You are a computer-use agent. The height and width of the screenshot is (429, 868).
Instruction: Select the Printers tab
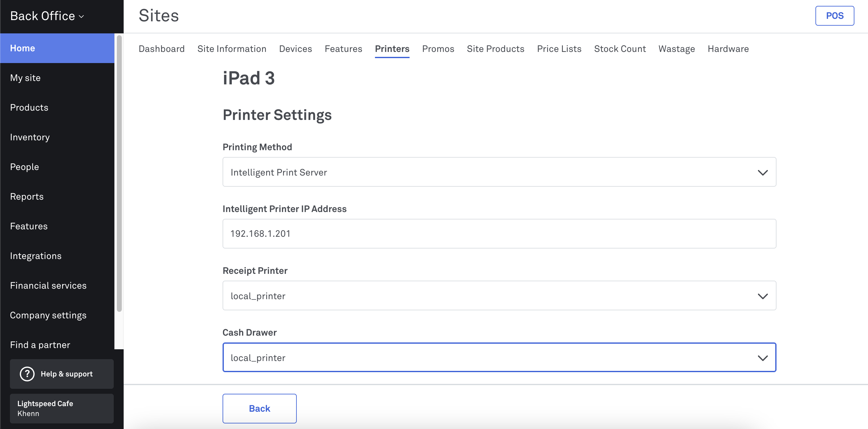392,49
